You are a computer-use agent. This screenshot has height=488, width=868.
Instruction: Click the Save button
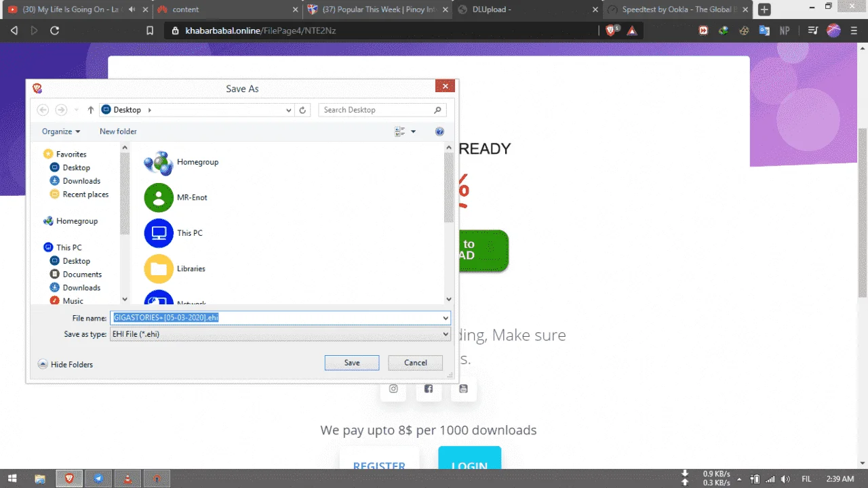tap(352, 363)
